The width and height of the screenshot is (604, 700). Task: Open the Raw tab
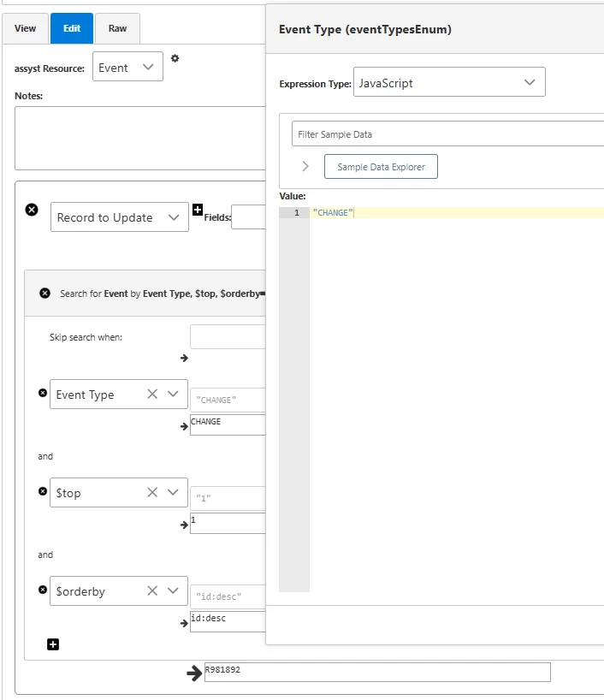(x=117, y=28)
